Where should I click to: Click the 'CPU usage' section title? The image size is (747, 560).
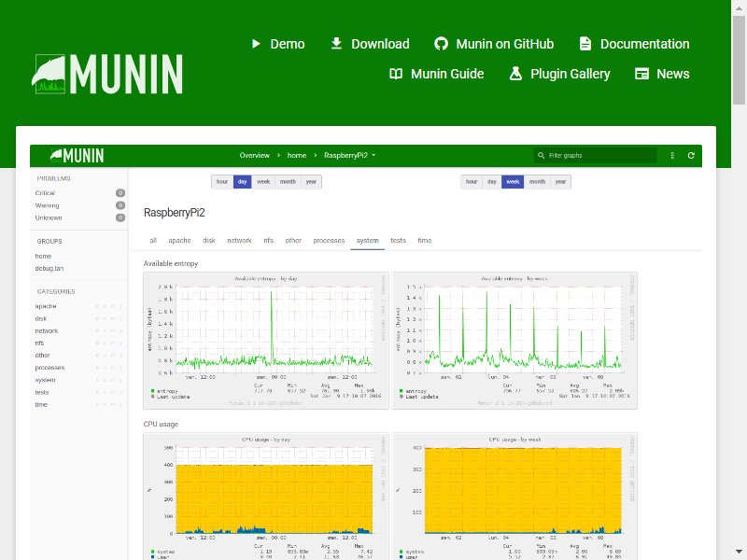tap(161, 425)
